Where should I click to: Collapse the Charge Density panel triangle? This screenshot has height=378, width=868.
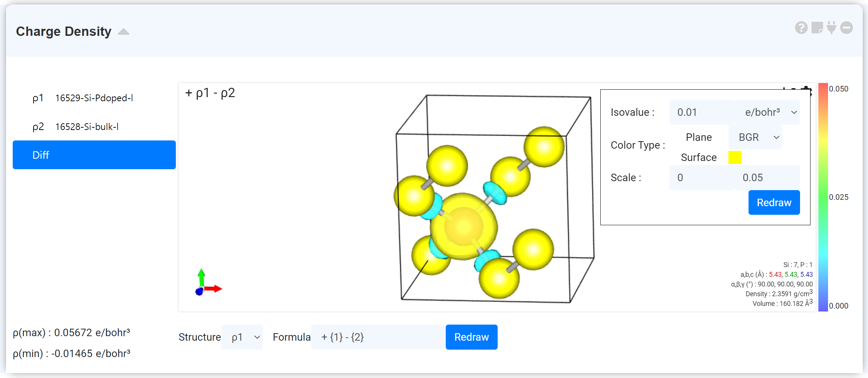(x=124, y=32)
